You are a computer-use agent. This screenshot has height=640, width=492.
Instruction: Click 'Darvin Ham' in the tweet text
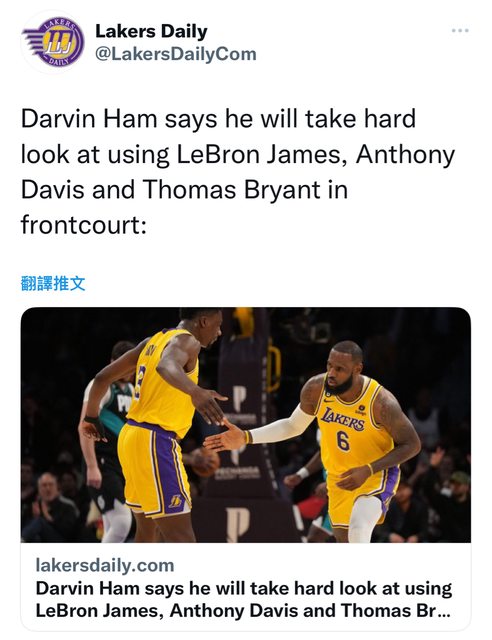89,119
